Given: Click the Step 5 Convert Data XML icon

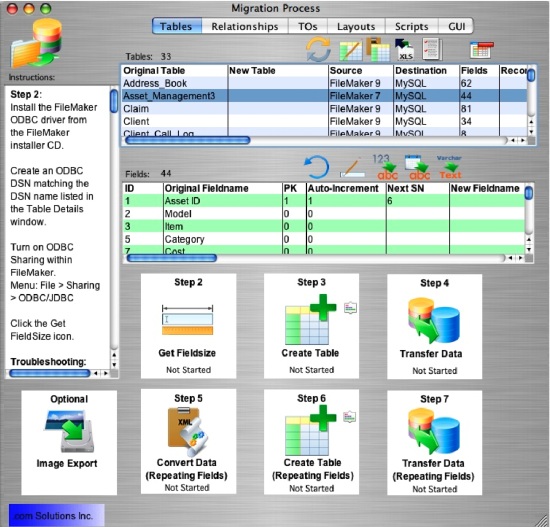Looking at the screenshot, I should (x=188, y=432).
